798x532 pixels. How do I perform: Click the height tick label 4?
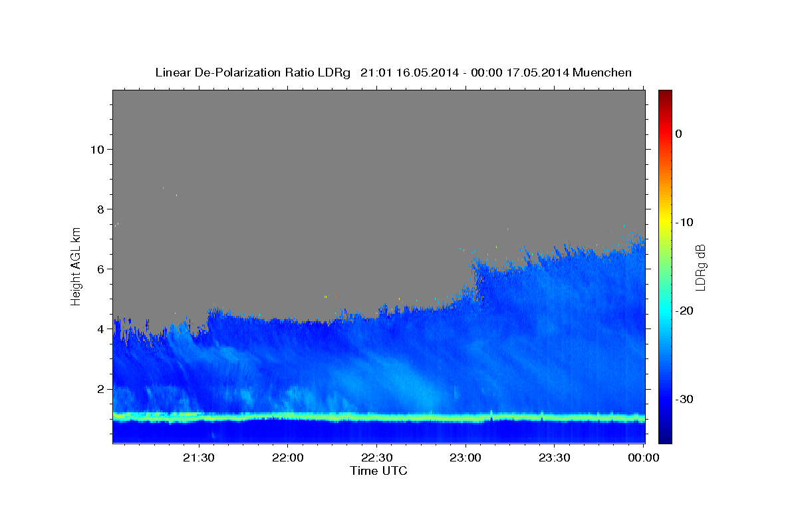[x=100, y=329]
